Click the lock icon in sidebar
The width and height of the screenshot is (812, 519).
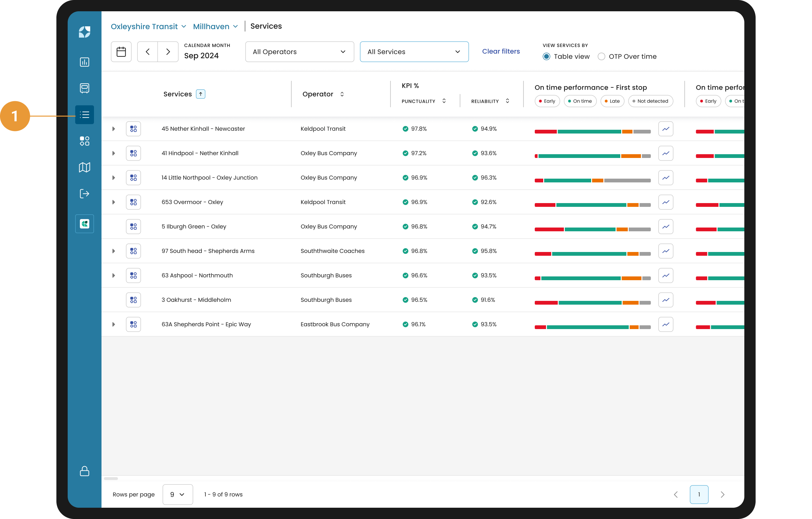84,471
